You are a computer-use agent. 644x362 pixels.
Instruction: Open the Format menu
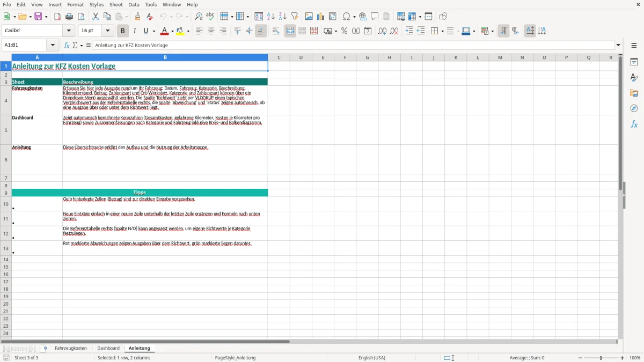75,4
